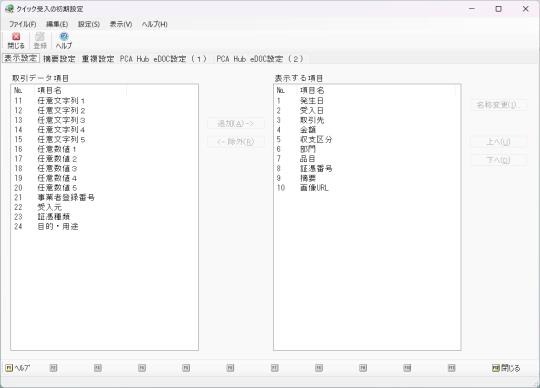Select row 13 任意文字列3

click(104, 120)
